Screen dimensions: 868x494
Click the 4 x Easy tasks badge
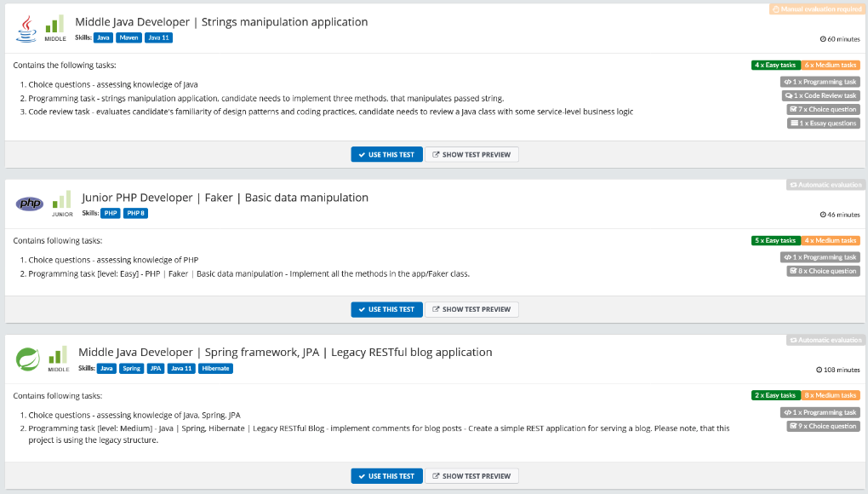774,64
